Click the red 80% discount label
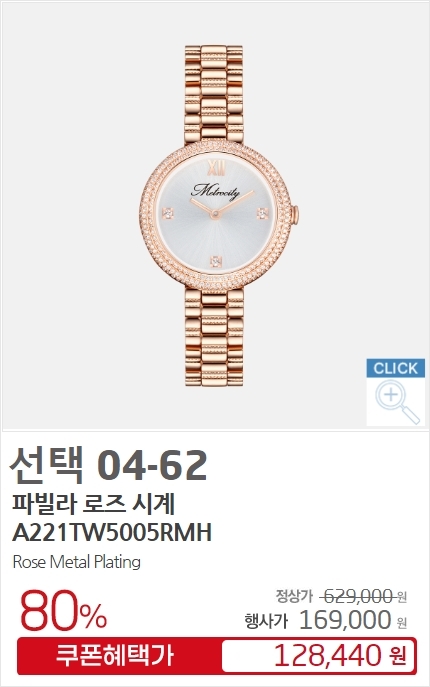430x687 pixels. click(x=64, y=610)
